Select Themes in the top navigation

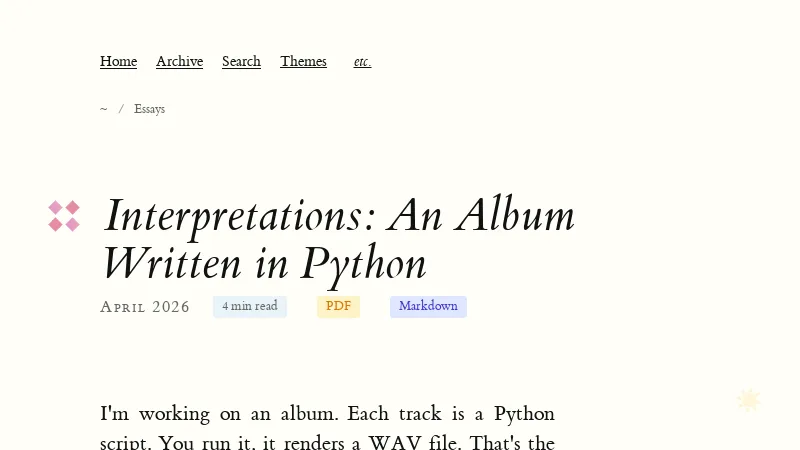[x=303, y=62]
